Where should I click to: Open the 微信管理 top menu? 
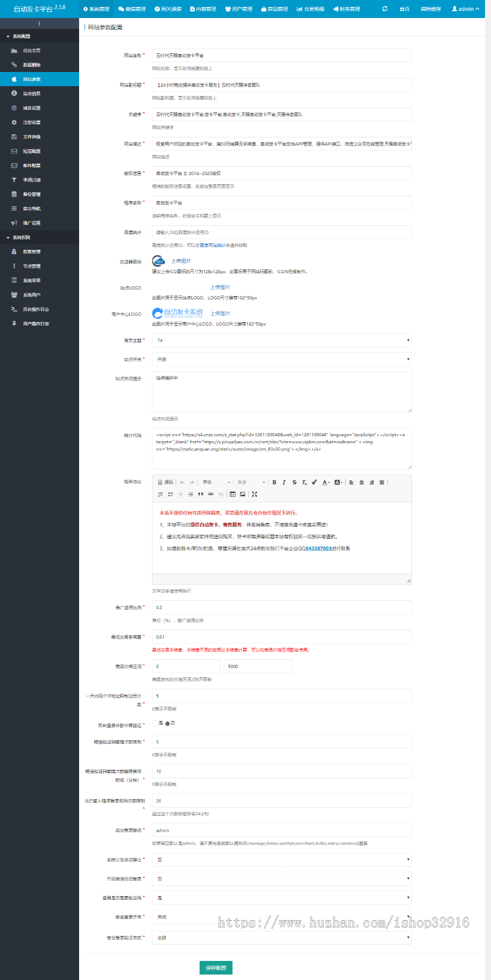[132, 9]
